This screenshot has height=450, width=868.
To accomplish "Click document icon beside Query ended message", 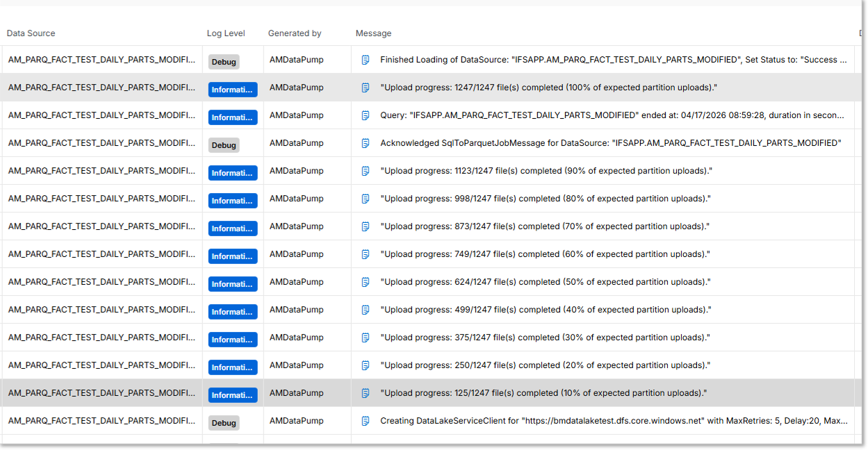I will click(x=366, y=115).
